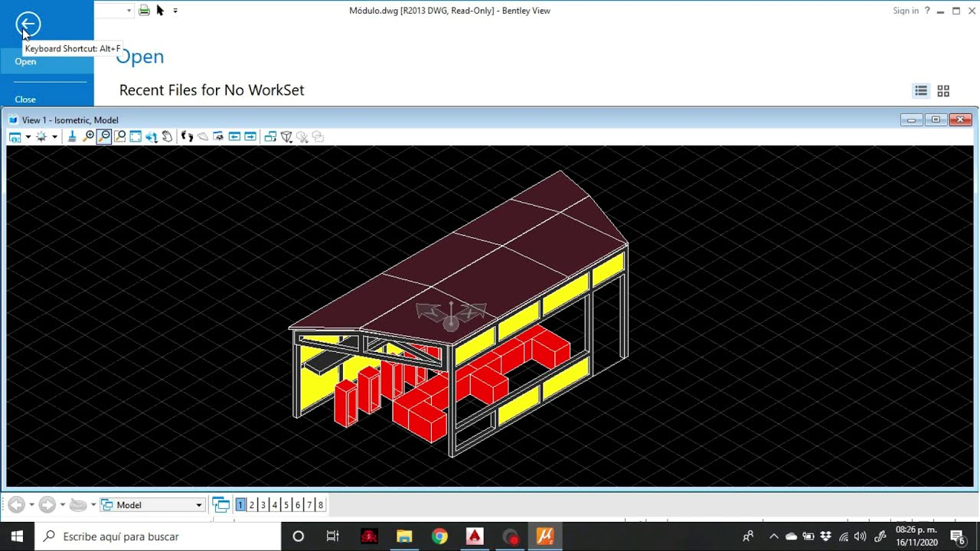Click the 3D model in View 1
Viewport: 980px width, 551px height.
(459, 314)
